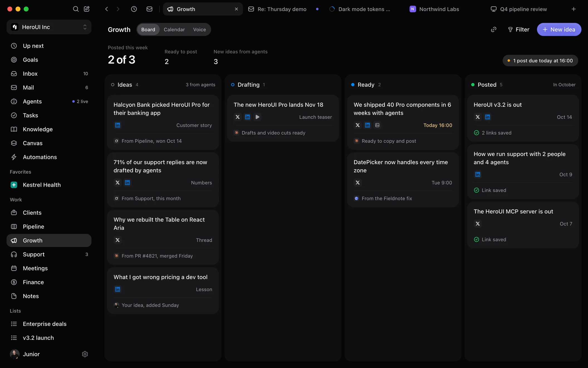Click '2 links saved' on HeroUI v3.2 card
The height and width of the screenshot is (368, 588).
pyautogui.click(x=496, y=133)
